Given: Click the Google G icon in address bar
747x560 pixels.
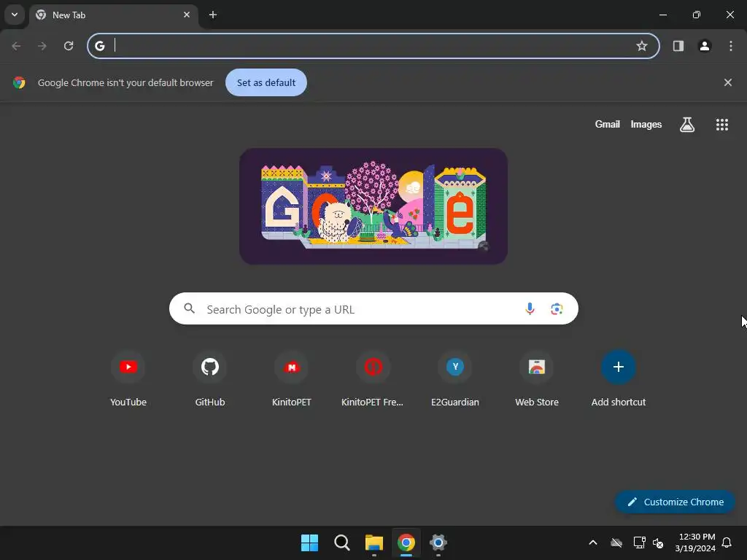Looking at the screenshot, I should (99, 46).
